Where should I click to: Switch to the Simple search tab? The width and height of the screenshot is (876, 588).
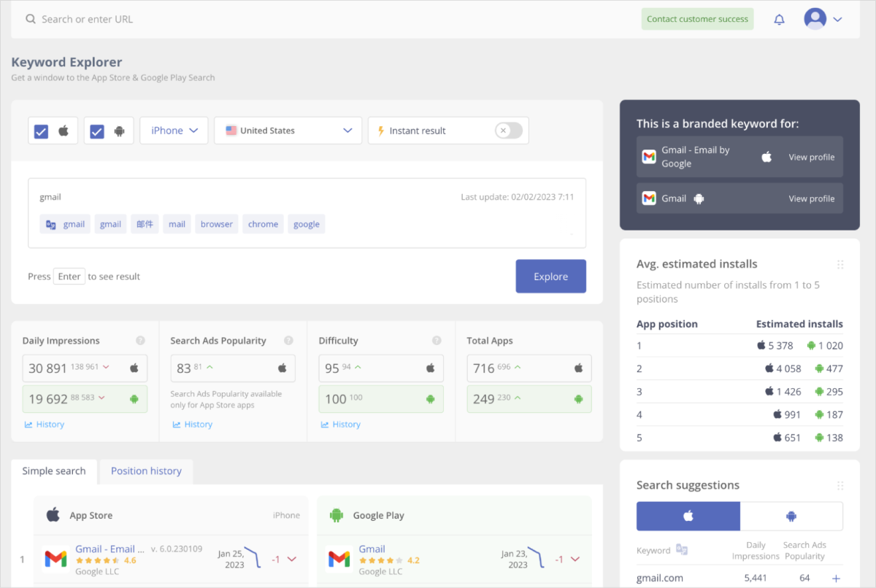(54, 471)
